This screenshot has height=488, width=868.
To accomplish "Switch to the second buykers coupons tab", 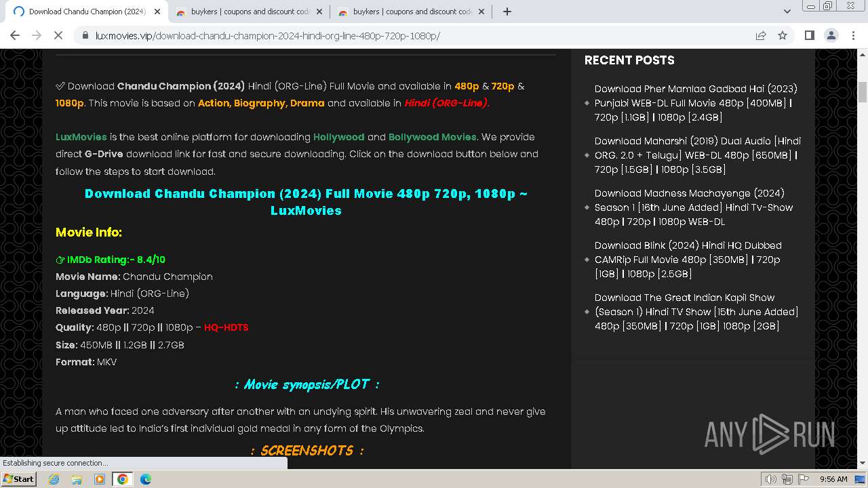I will 248,12.
